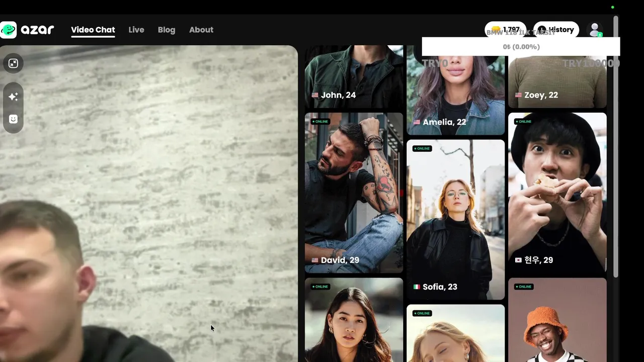Image resolution: width=644 pixels, height=362 pixels.
Task: Switch to the Live tab
Action: pyautogui.click(x=136, y=30)
